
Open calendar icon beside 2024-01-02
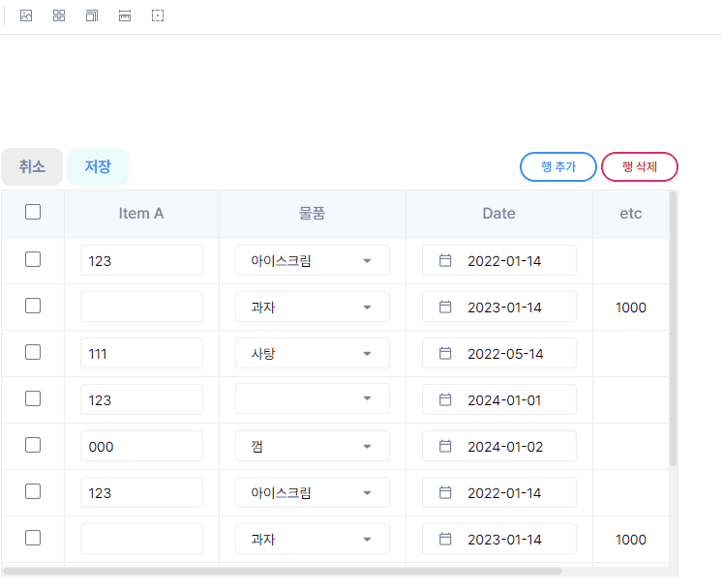445,446
